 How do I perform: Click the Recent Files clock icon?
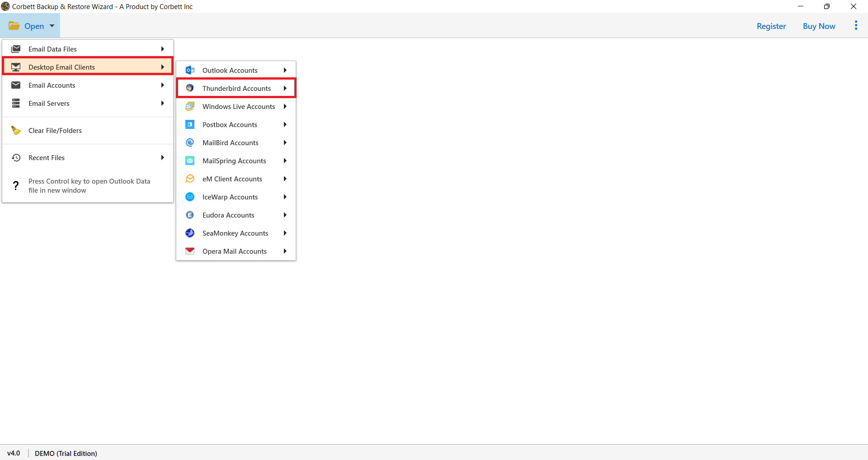(16, 157)
